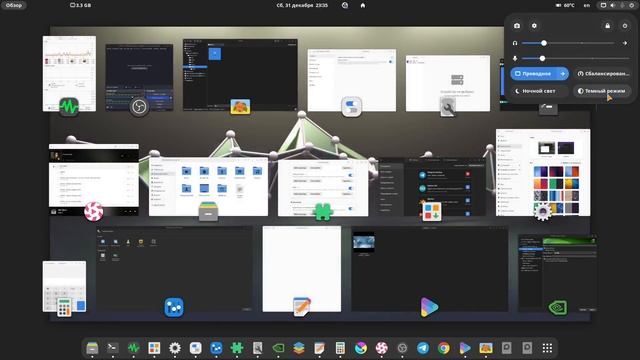Launch Terminal from the dock
The width and height of the screenshot is (640, 360).
tap(113, 348)
